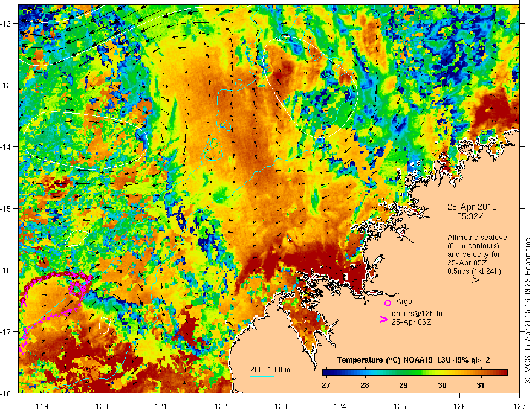Click the latitude axis label -16

click(7, 270)
